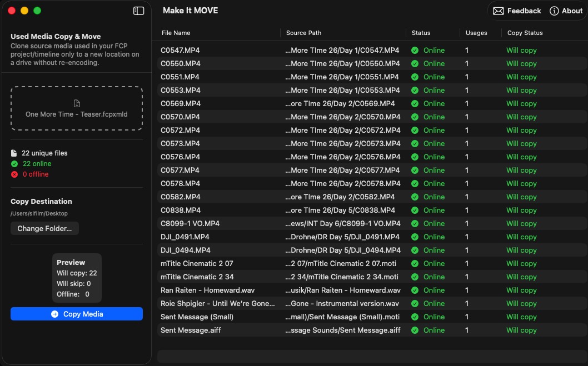Click the online checkmark for C0576.MP4
588x366 pixels.
point(415,157)
